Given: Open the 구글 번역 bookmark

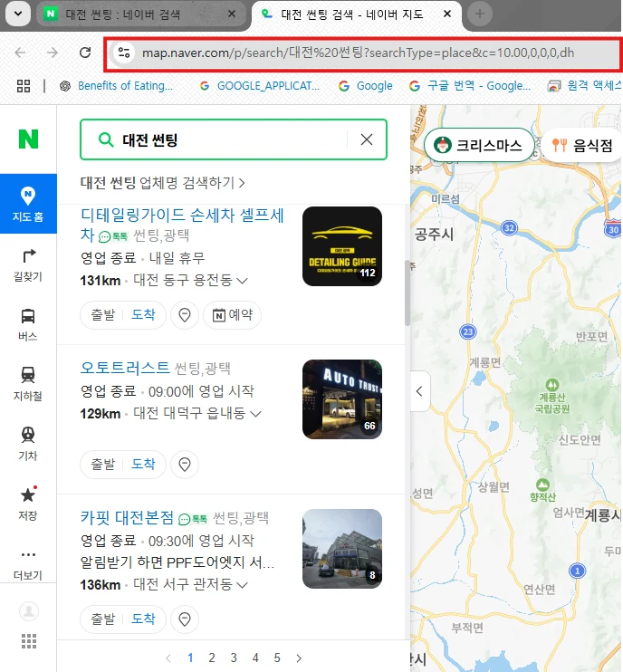Looking at the screenshot, I should point(470,86).
